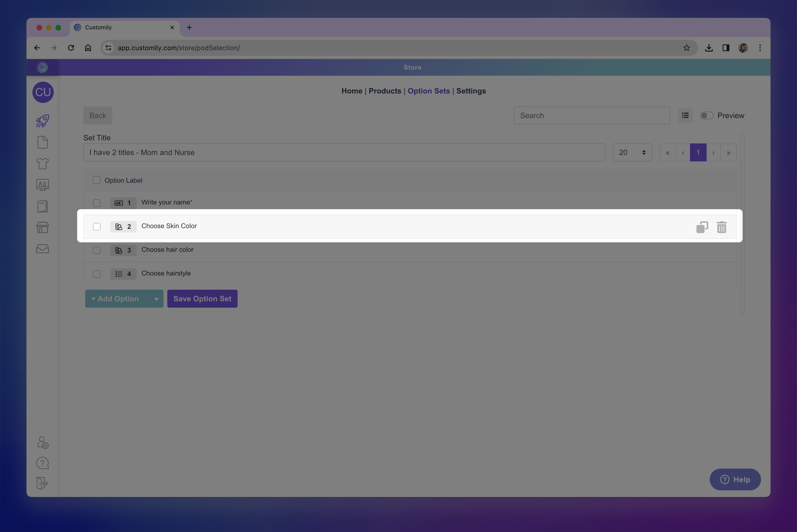Check the Write your name option checkbox
797x532 pixels.
point(96,203)
